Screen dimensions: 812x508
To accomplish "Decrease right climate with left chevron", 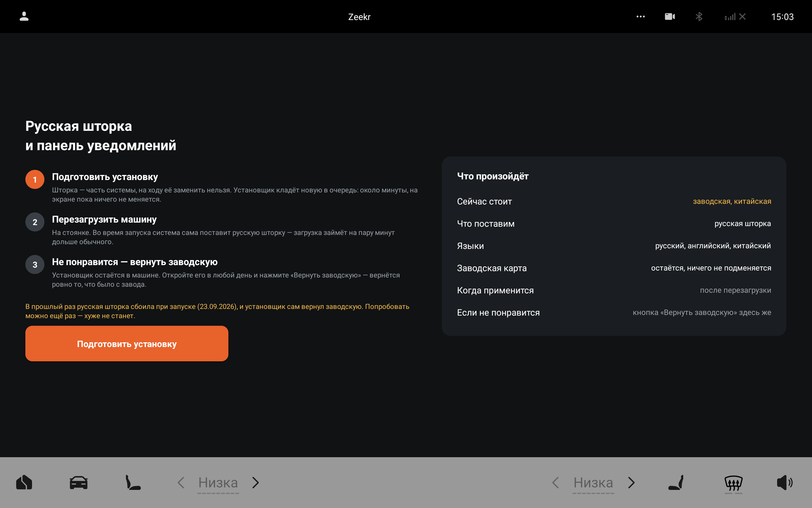I will pos(555,483).
